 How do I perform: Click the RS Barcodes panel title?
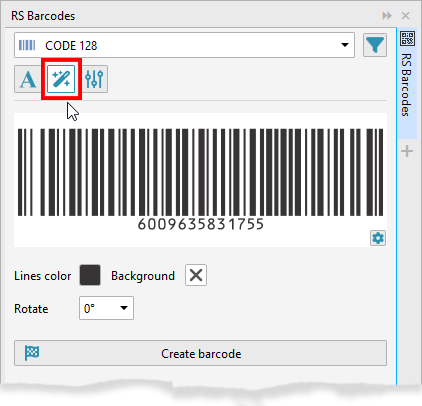(x=43, y=16)
